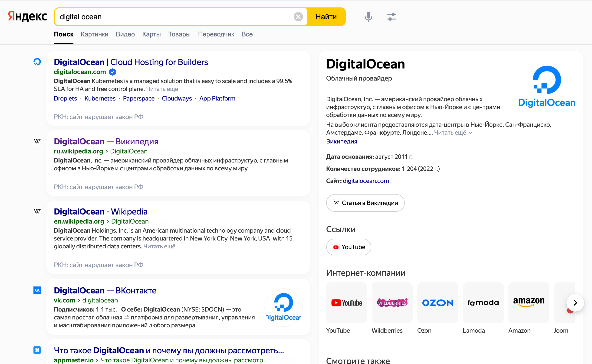Expand first result snippet Читать ещё

[x=162, y=89]
